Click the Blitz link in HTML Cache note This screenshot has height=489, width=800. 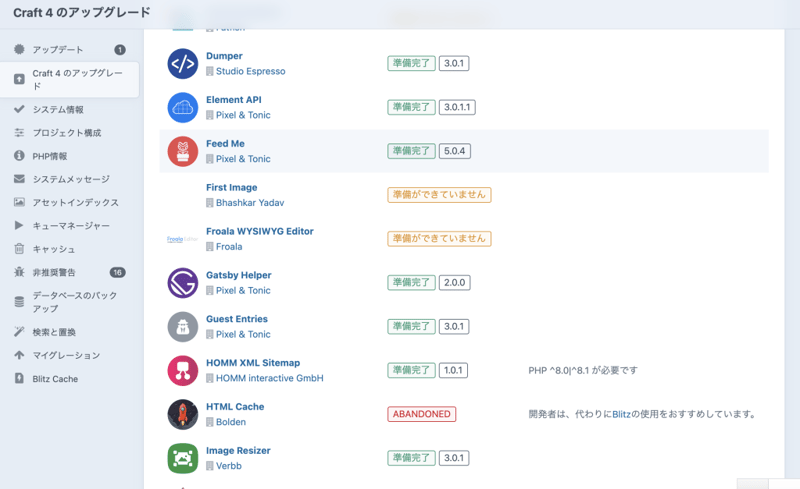click(x=624, y=414)
